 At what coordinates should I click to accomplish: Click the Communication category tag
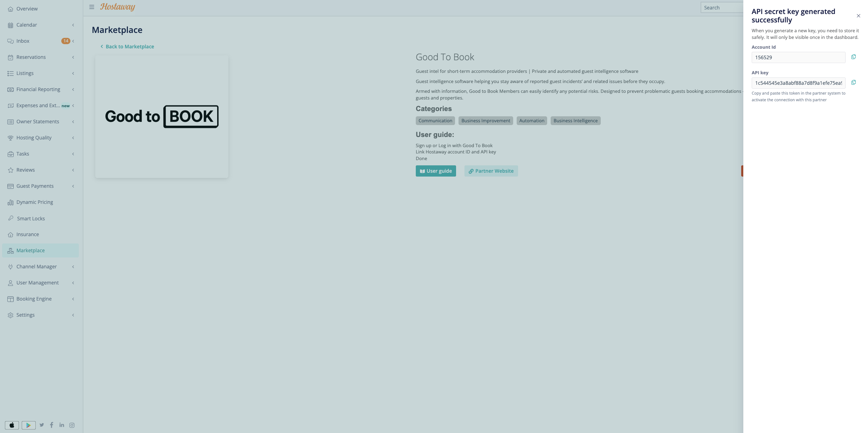coord(435,121)
